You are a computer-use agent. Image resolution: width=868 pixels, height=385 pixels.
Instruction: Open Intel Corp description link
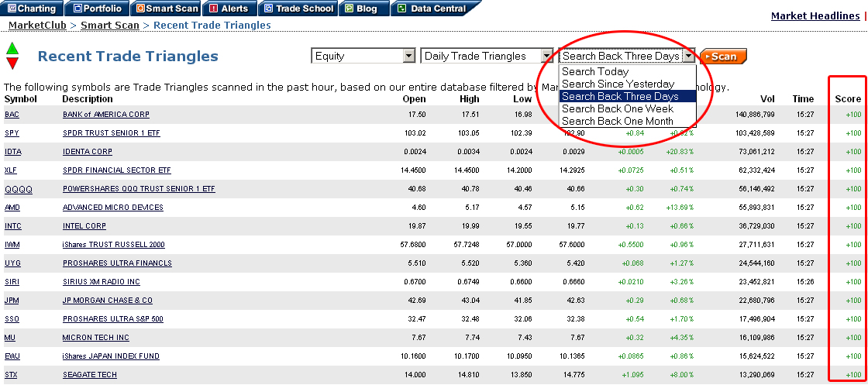(x=84, y=226)
